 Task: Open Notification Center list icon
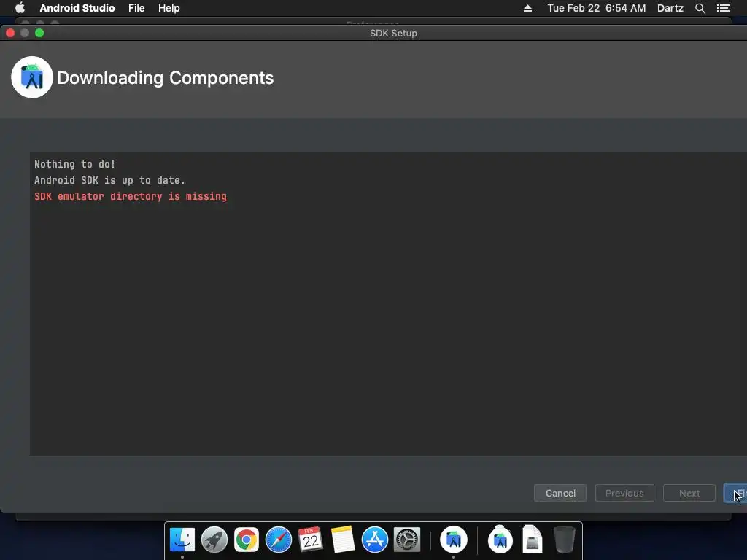[723, 8]
